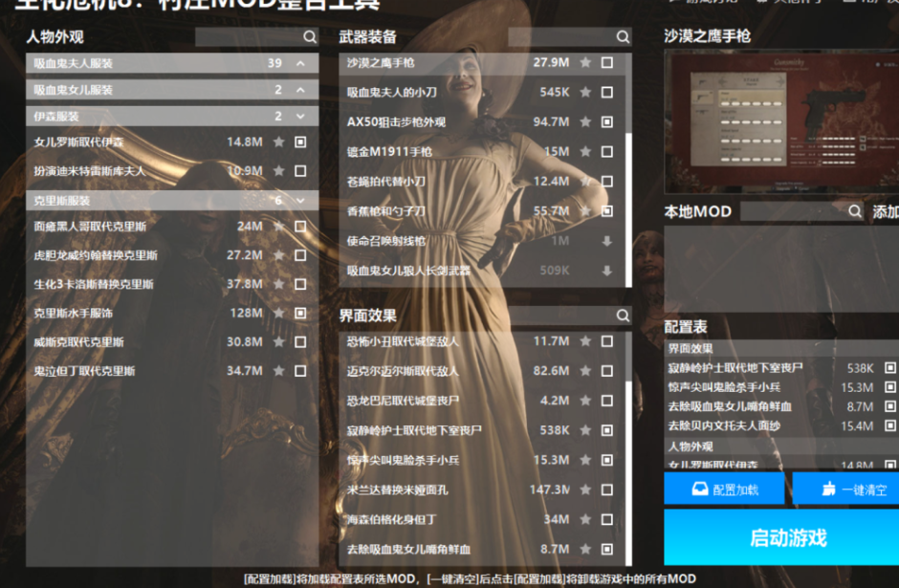Favorite star for 米兰达替换米娅面孔
Screen dimensions: 899x588
tap(585, 490)
